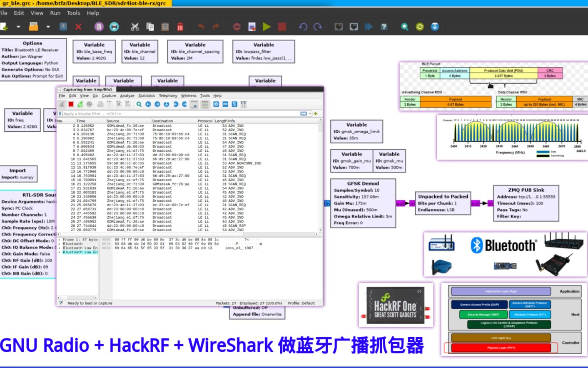Open Wireshark Statistics menu

pyautogui.click(x=147, y=95)
